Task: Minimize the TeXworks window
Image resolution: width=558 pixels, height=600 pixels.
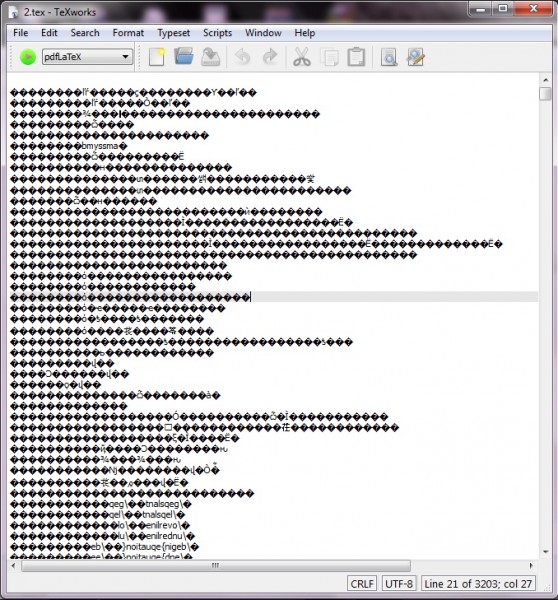Action: coord(480,9)
